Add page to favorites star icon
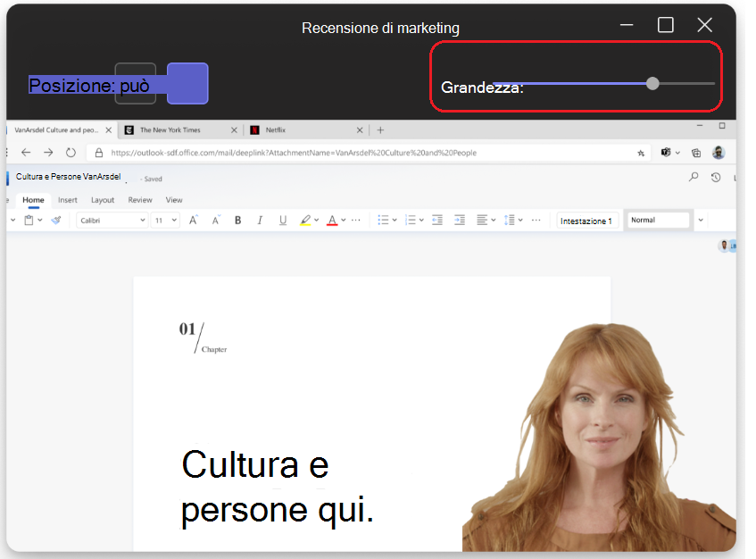 click(641, 153)
